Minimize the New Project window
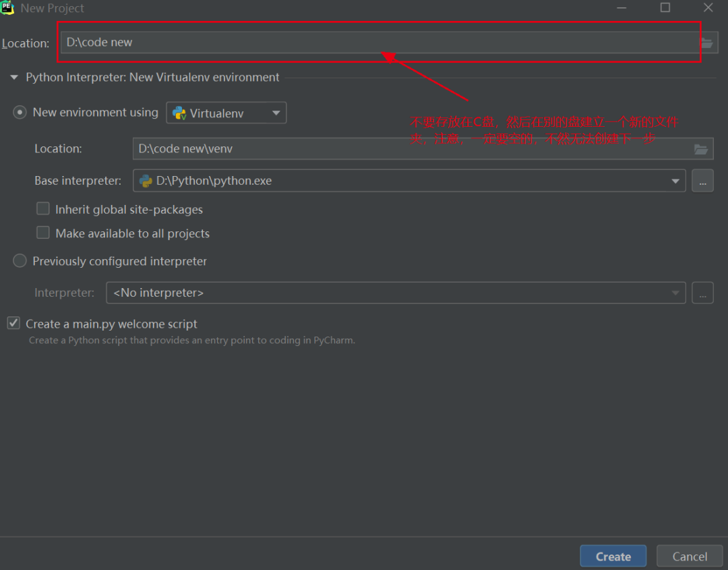The width and height of the screenshot is (728, 570). 621,8
